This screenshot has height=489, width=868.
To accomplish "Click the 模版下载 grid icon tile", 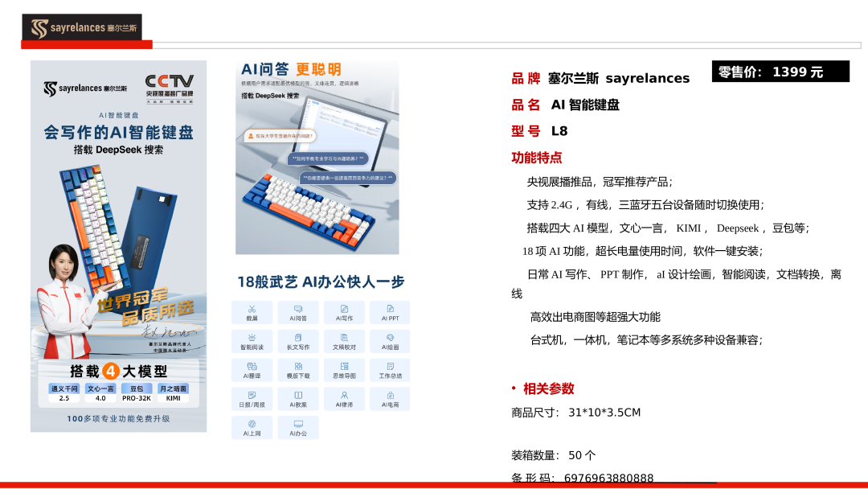I will (x=298, y=370).
